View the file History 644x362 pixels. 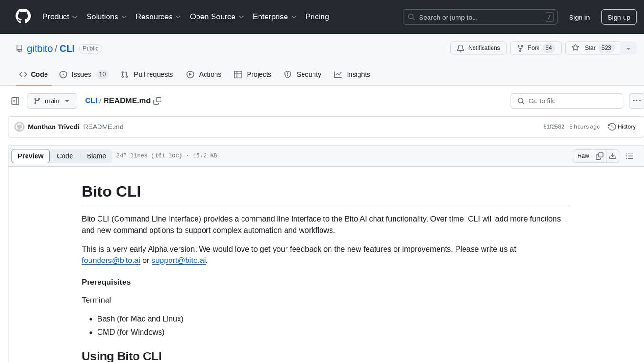[x=622, y=127]
